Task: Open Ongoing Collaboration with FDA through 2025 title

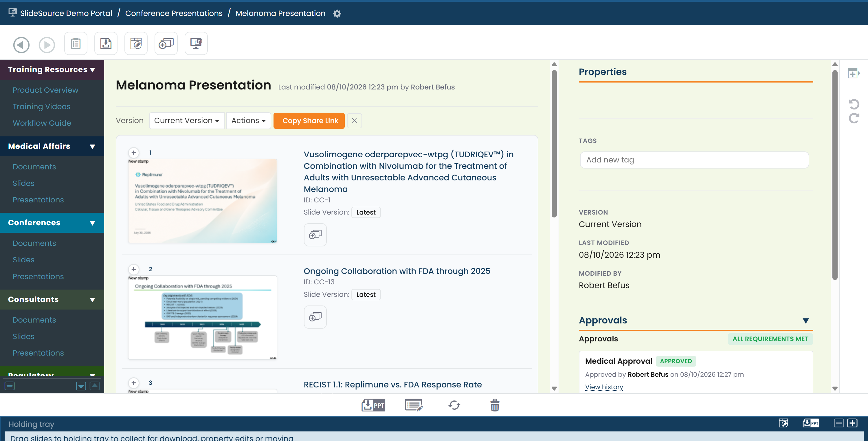Action: [x=397, y=271]
